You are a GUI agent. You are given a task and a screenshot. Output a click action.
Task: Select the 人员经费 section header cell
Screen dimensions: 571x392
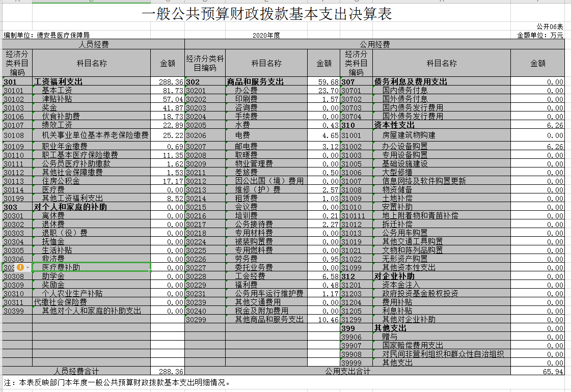point(93,44)
